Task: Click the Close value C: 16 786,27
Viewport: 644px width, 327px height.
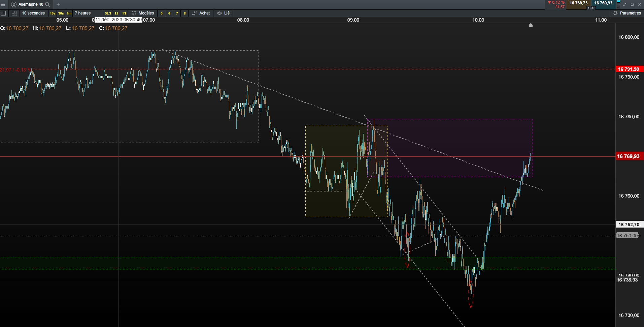Action: coord(113,28)
